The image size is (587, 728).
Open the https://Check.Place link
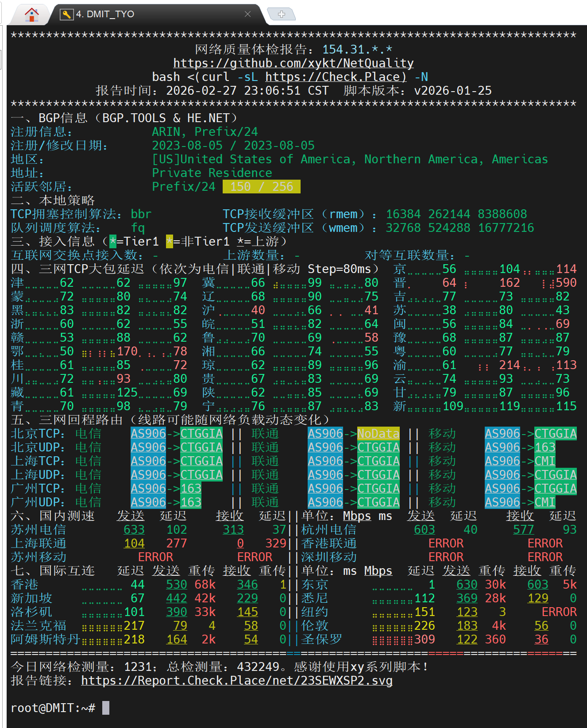pyautogui.click(x=336, y=77)
